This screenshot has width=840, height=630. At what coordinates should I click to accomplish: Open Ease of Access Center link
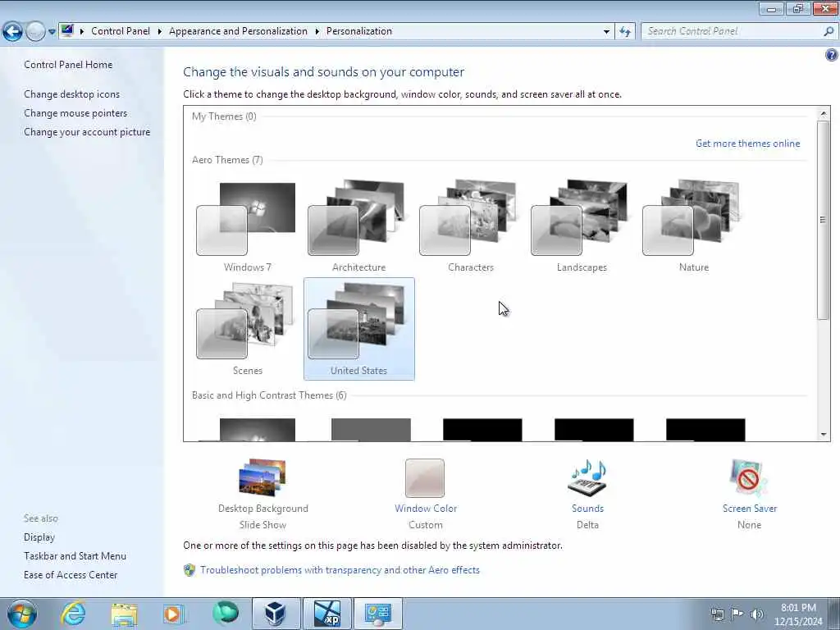pyautogui.click(x=71, y=575)
